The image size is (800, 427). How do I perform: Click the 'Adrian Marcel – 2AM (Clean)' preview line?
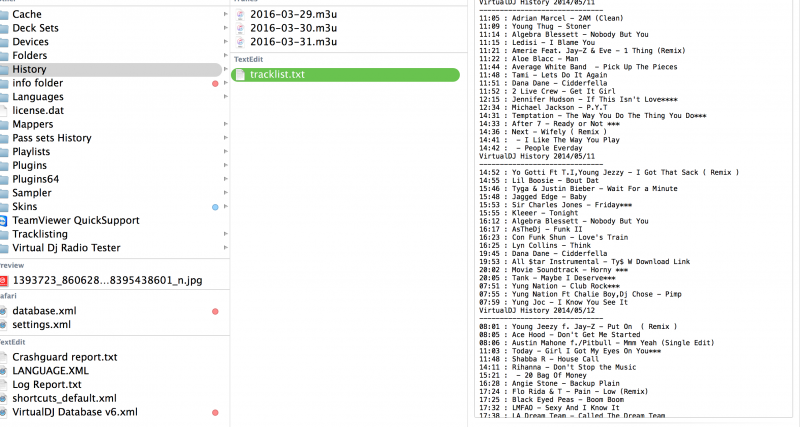[551, 18]
